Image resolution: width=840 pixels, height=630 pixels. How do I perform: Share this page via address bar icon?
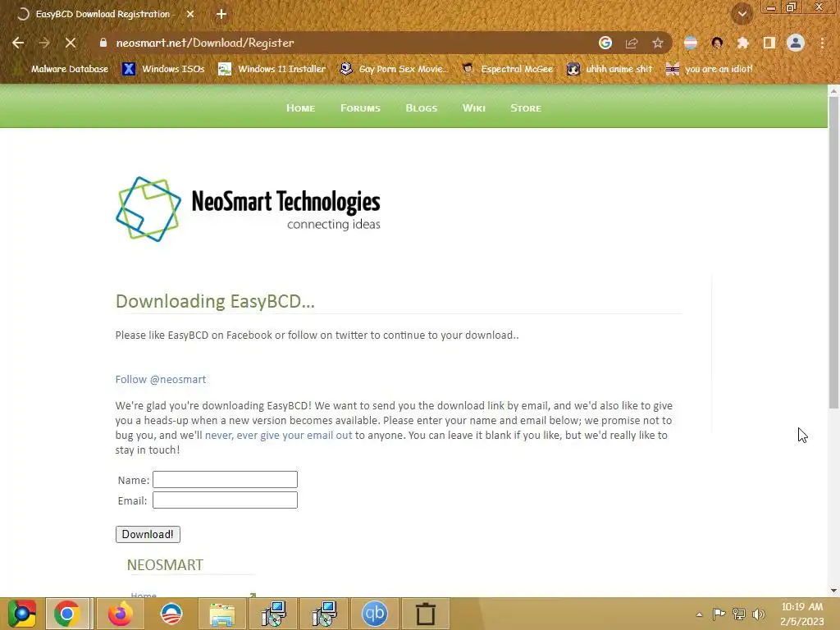pyautogui.click(x=632, y=43)
